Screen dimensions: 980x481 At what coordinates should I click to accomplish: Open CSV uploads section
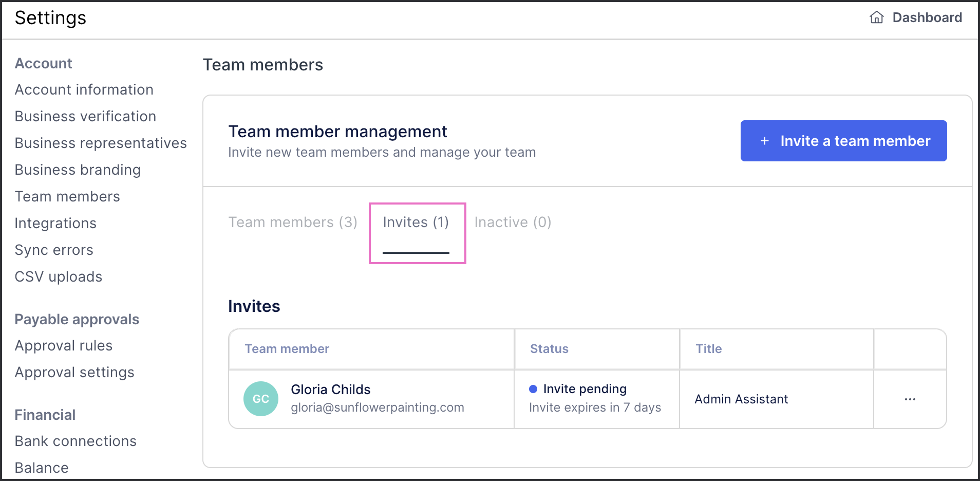(x=59, y=276)
